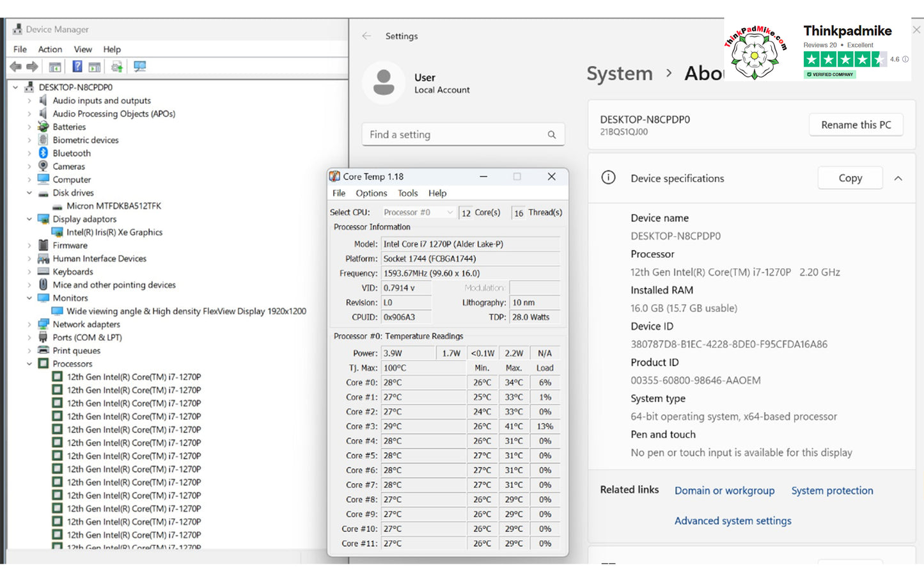Click the Settings back arrow
This screenshot has width=924, height=581.
(x=366, y=36)
